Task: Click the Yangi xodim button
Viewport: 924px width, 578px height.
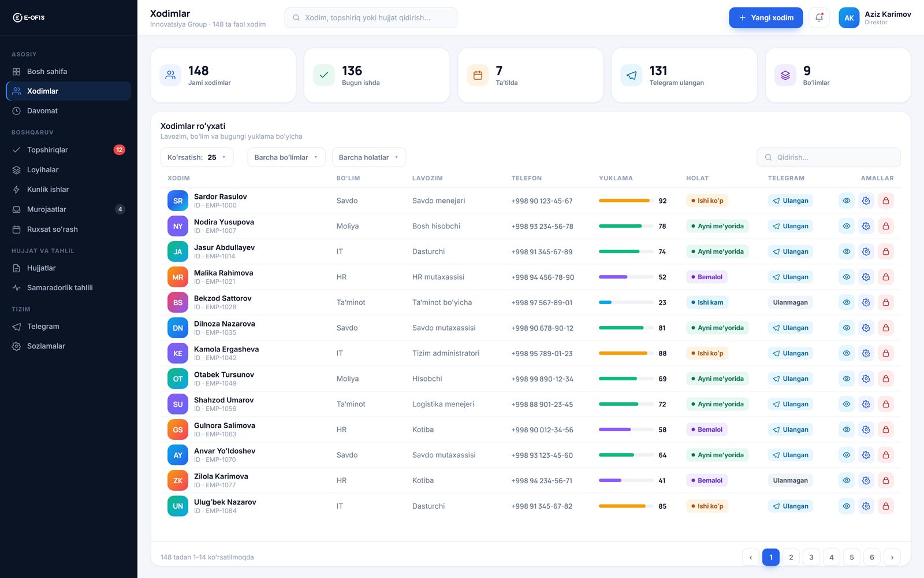Action: click(x=766, y=18)
